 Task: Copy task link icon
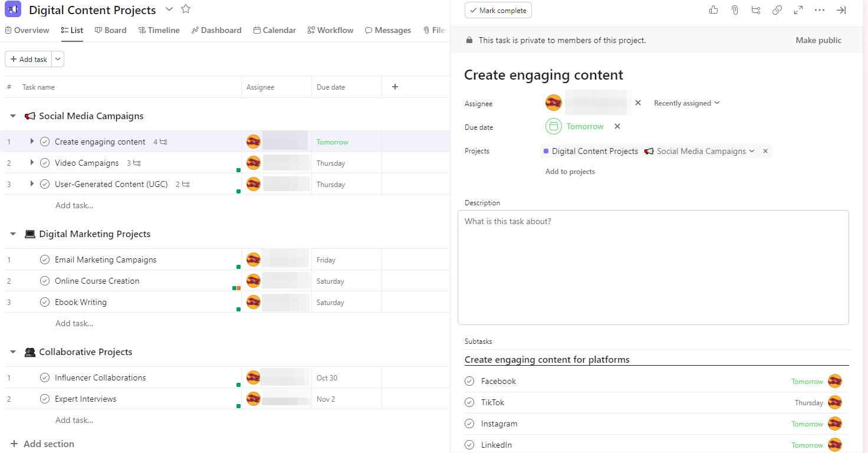tap(777, 10)
